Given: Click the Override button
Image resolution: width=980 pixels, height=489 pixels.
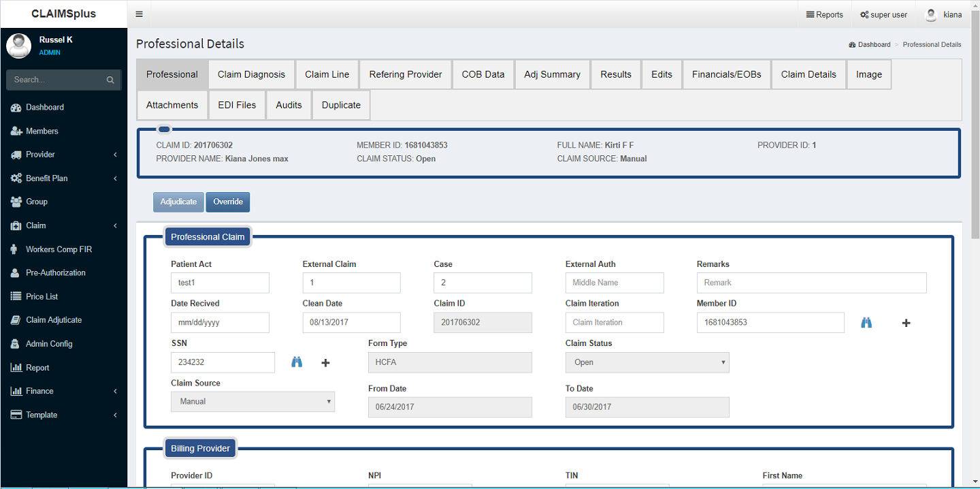Looking at the screenshot, I should point(228,202).
